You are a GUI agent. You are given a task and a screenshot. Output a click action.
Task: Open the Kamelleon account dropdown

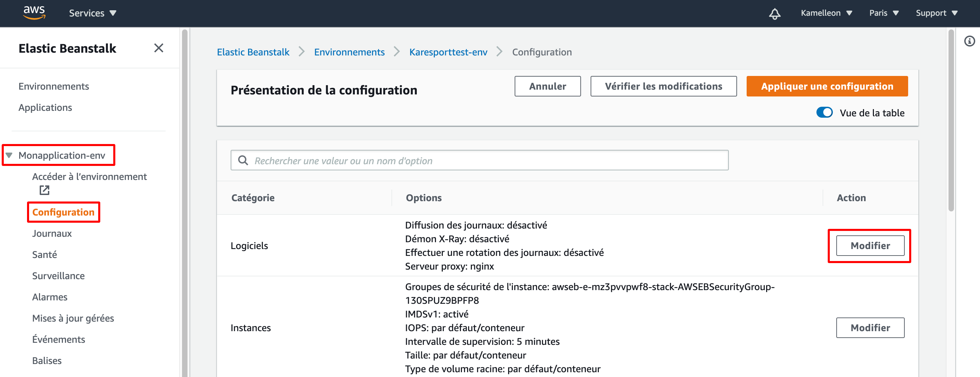[826, 13]
